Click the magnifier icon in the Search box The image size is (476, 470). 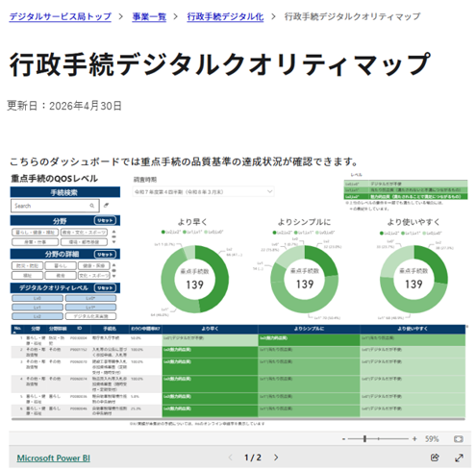point(92,206)
